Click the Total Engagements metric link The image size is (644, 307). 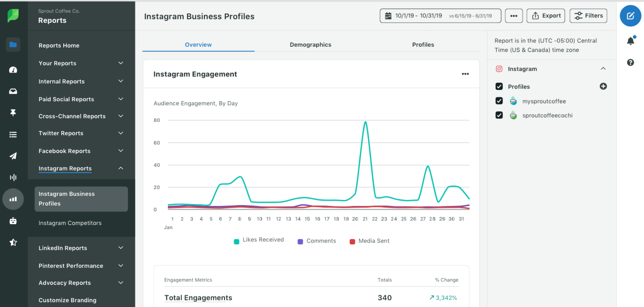198,298
